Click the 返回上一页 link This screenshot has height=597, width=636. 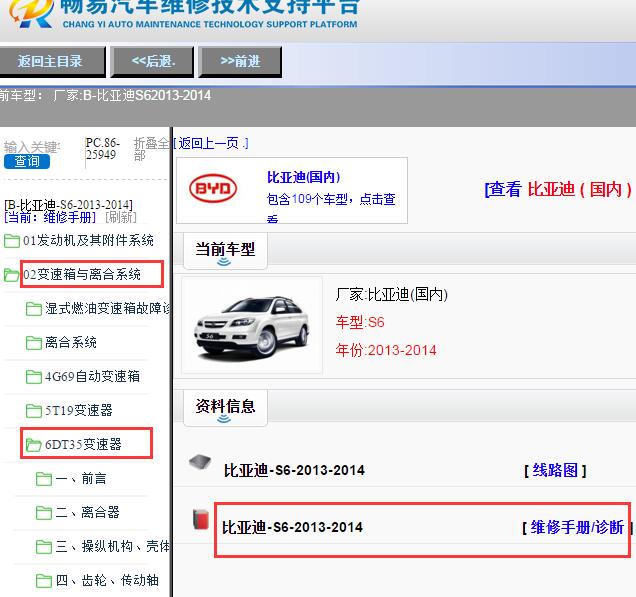tap(211, 143)
